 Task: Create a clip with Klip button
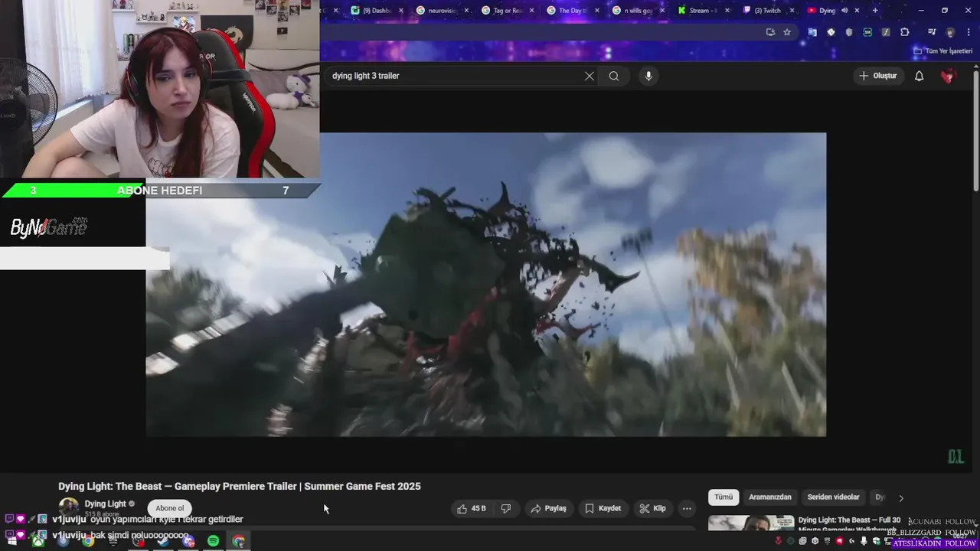652,508
